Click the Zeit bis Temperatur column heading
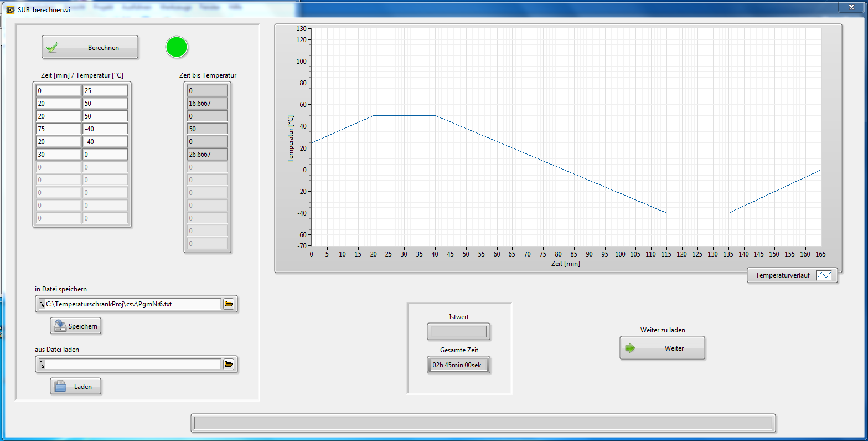The width and height of the screenshot is (868, 441). [x=208, y=75]
